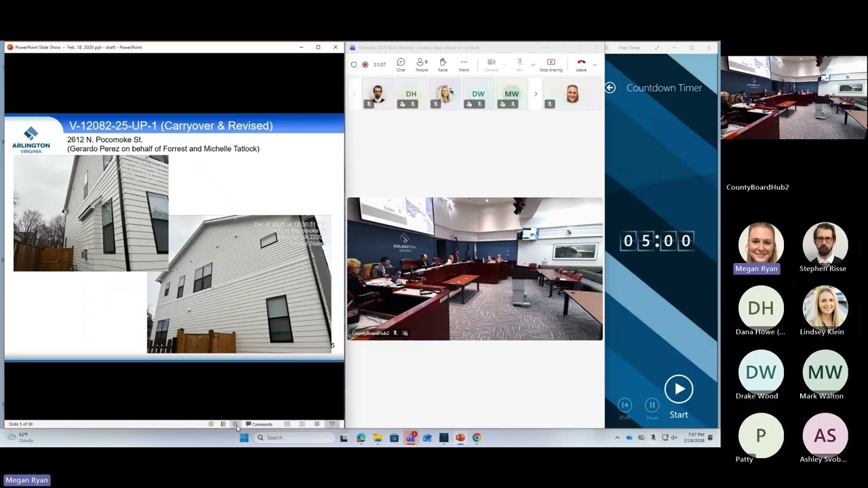Toggle the Mic mute in Teams toolbar
868x488 pixels.
[520, 65]
